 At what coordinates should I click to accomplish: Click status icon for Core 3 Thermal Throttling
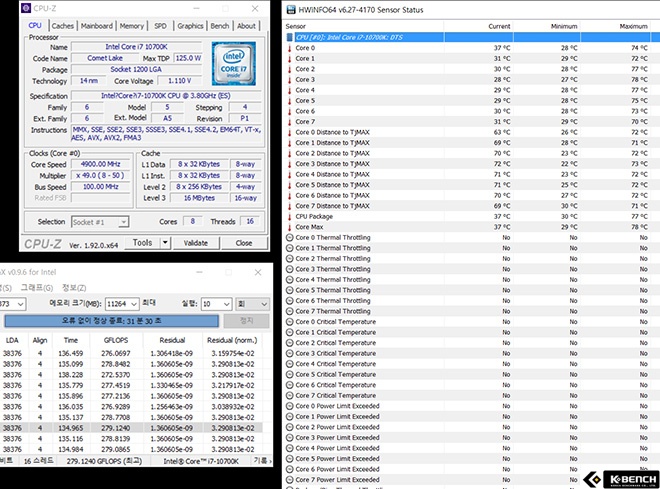point(290,269)
